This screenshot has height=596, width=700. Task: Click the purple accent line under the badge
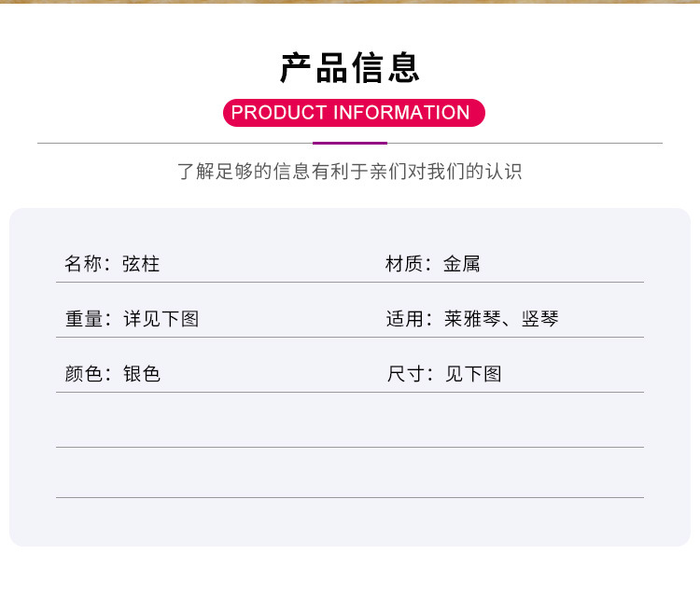pos(350,143)
